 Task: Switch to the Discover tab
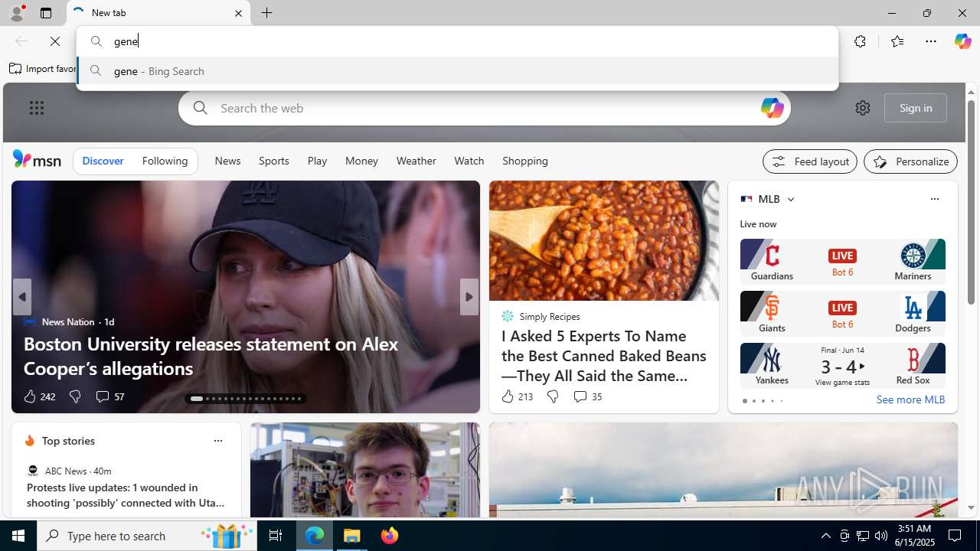103,161
